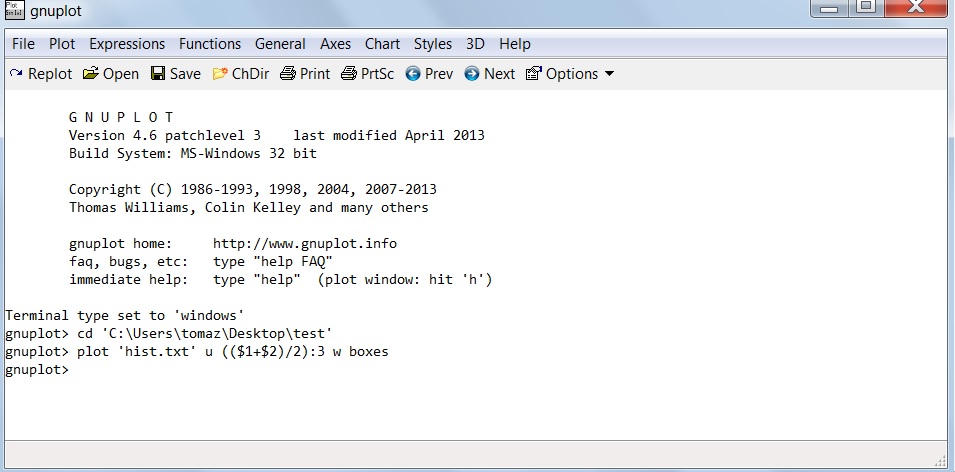Click the Copyright (C) 1986-1993 line

(253, 189)
